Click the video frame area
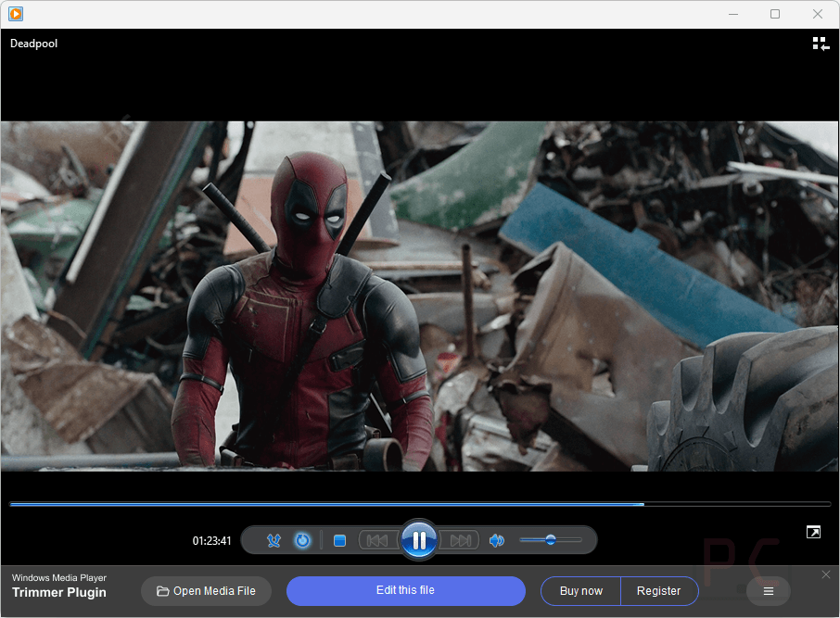 point(419,296)
